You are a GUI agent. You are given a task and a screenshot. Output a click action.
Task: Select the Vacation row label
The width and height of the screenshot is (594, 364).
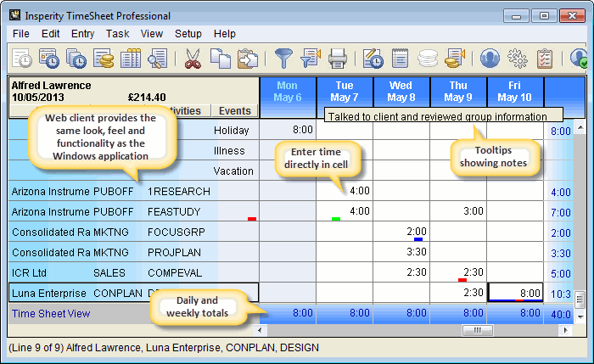233,171
